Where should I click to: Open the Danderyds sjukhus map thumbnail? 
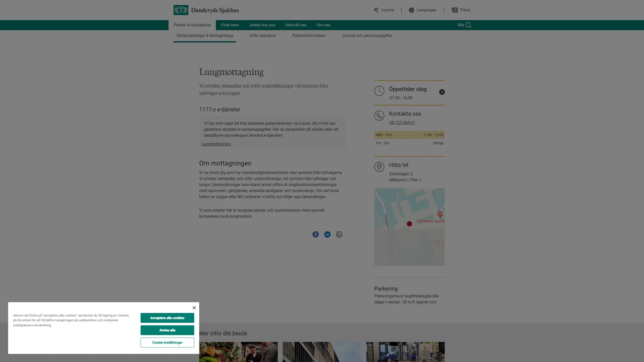coord(409,227)
